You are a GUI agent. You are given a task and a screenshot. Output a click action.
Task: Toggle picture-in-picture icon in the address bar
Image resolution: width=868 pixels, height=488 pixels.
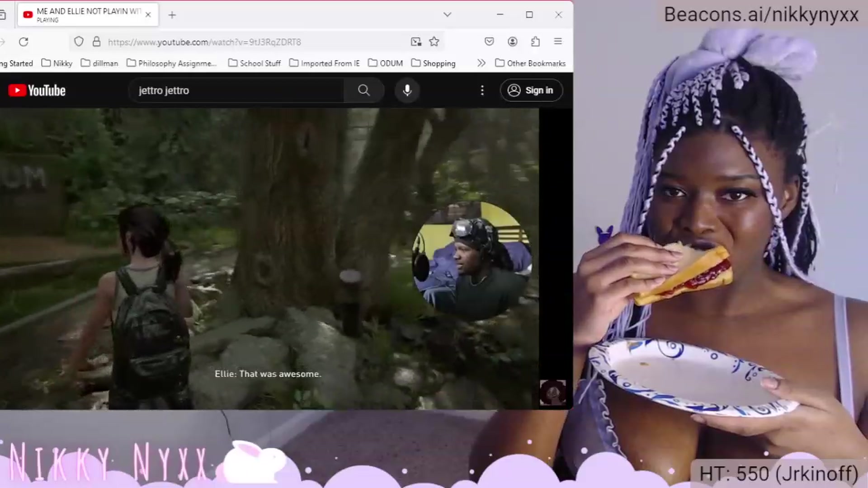coord(416,42)
